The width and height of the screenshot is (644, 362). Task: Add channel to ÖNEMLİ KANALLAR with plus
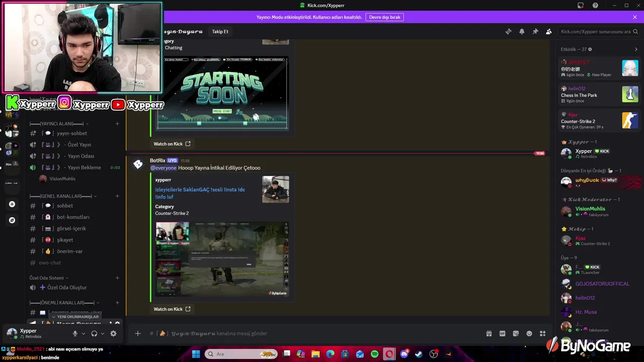tap(117, 303)
